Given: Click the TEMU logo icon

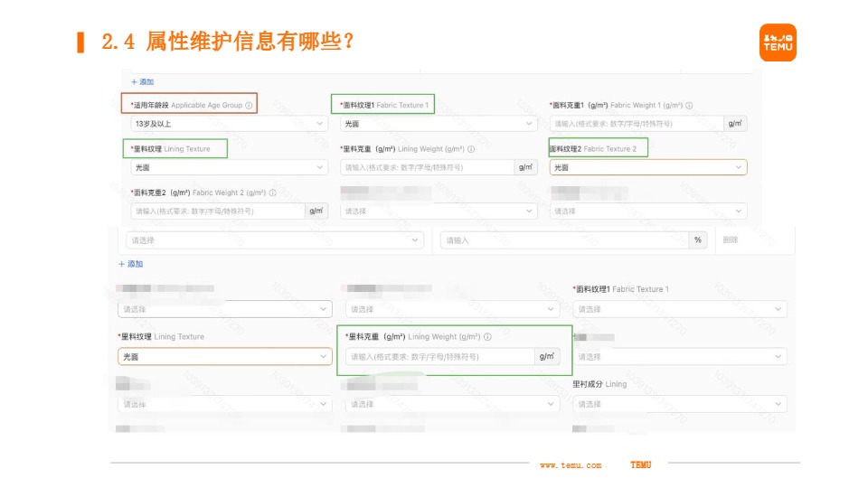Looking at the screenshot, I should [778, 42].
